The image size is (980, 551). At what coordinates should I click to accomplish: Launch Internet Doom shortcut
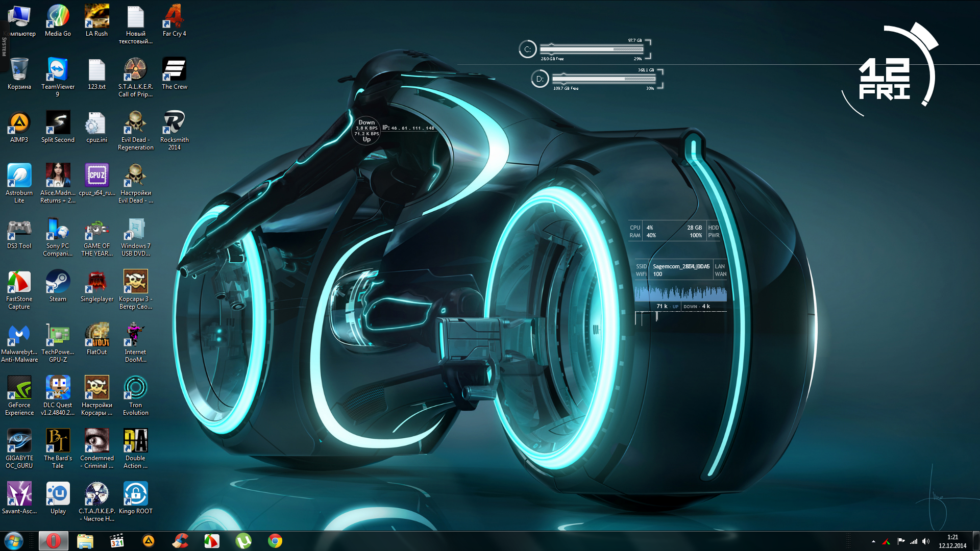pos(135,343)
